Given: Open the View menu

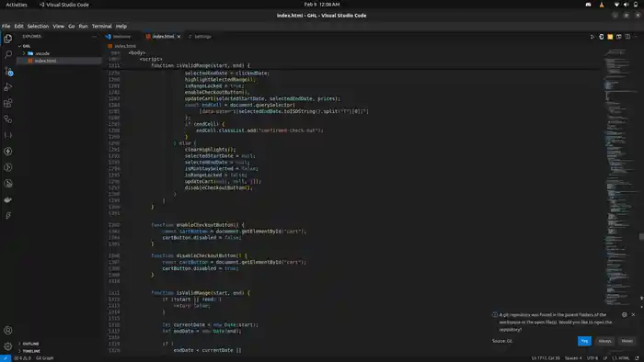Looking at the screenshot, I should click(58, 27).
